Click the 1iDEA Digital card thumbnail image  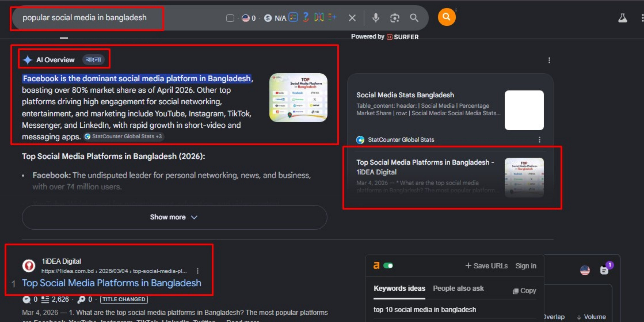coord(524,178)
